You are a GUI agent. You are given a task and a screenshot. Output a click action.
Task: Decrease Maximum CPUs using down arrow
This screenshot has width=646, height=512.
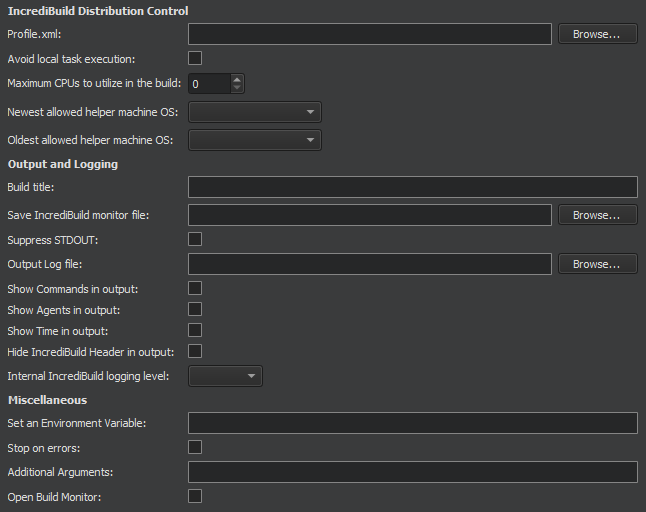coord(237,89)
